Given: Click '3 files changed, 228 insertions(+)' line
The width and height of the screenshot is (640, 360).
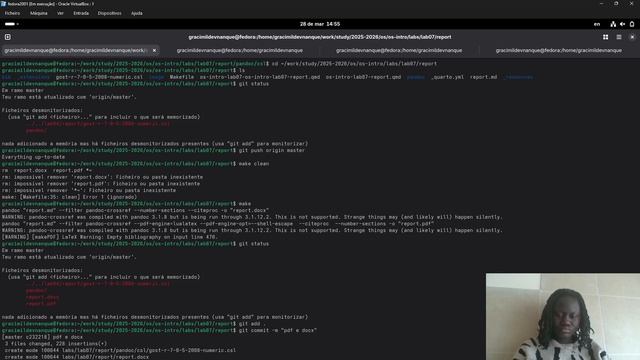Looking at the screenshot, I should 56,344.
